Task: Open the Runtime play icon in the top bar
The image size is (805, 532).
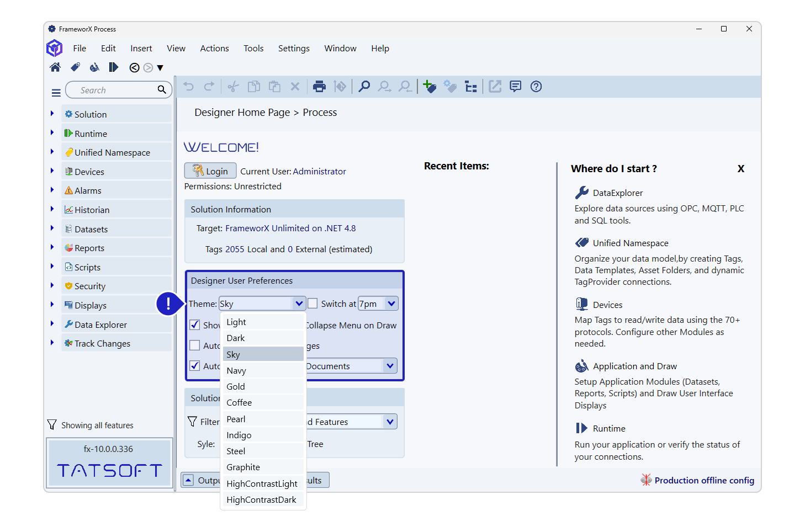Action: point(114,67)
